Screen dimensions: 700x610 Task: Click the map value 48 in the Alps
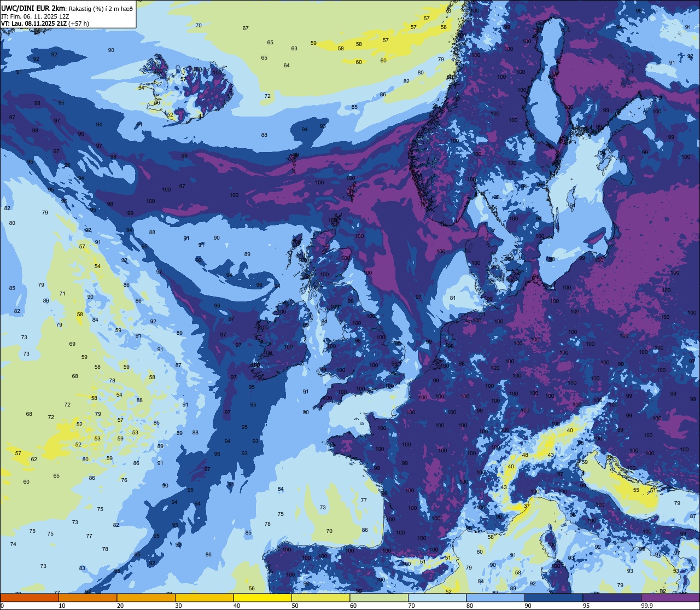(x=525, y=455)
